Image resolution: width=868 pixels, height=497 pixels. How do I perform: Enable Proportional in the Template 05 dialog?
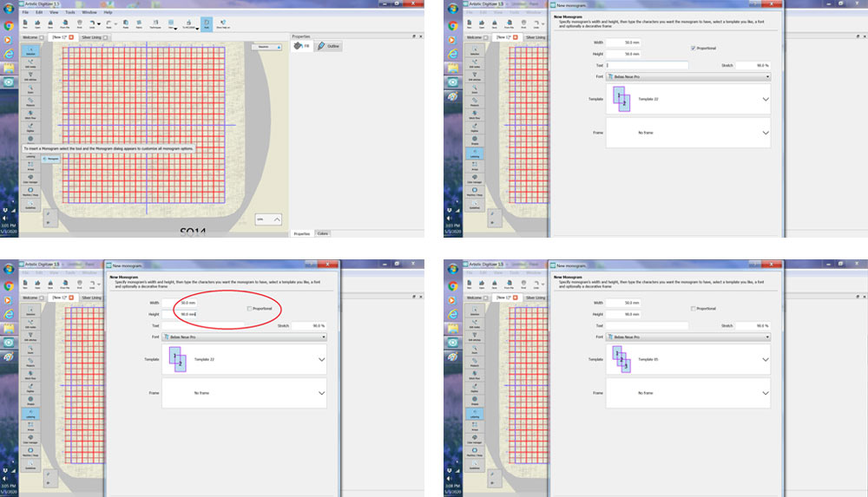click(692, 308)
